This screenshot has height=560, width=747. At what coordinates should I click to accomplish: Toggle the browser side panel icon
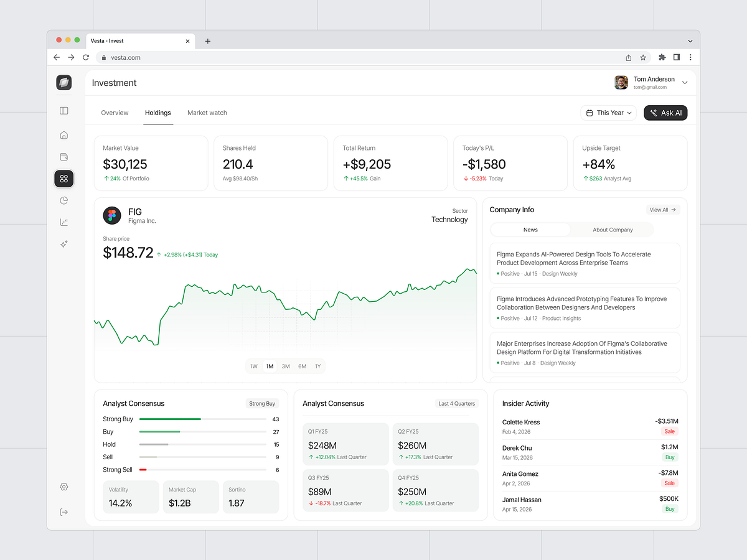677,57
